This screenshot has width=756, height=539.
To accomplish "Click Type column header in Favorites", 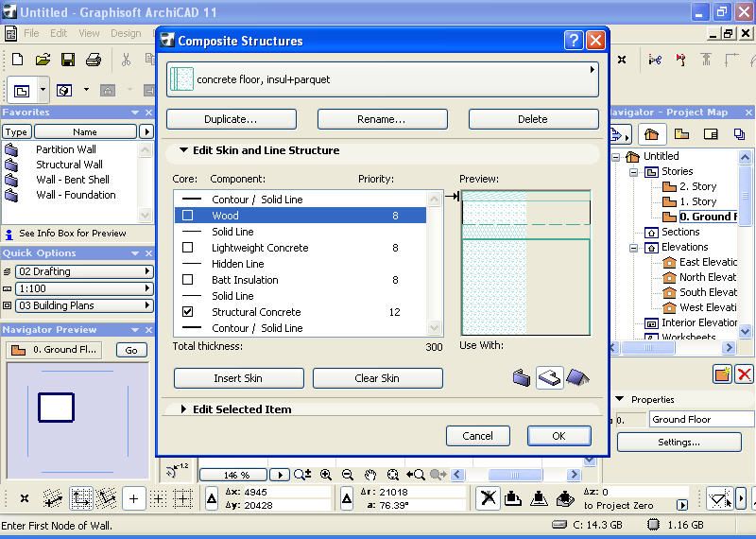I will 17,131.
